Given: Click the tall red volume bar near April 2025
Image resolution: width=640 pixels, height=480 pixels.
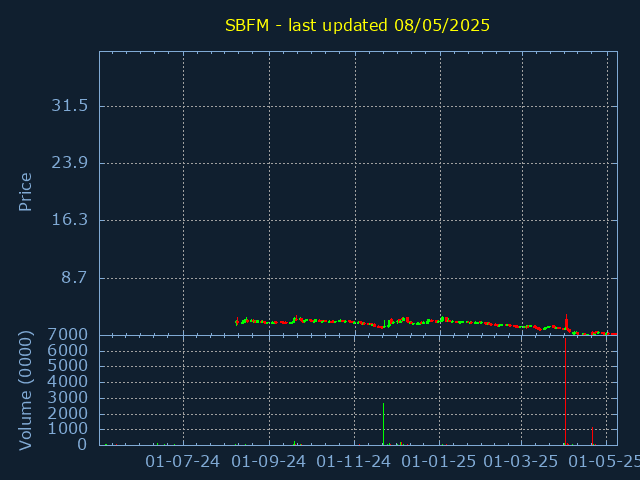Looking at the screenshot, I should coord(565,391).
